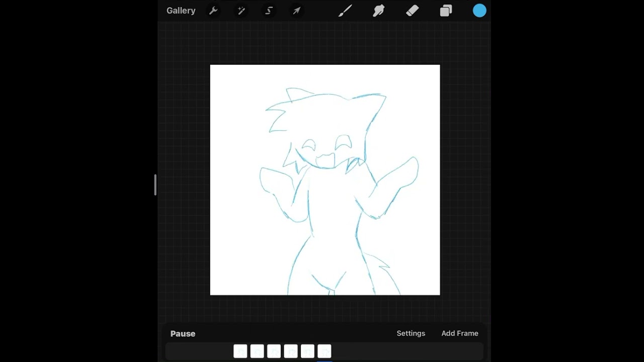
Task: Select the Eraser tool
Action: click(x=412, y=11)
